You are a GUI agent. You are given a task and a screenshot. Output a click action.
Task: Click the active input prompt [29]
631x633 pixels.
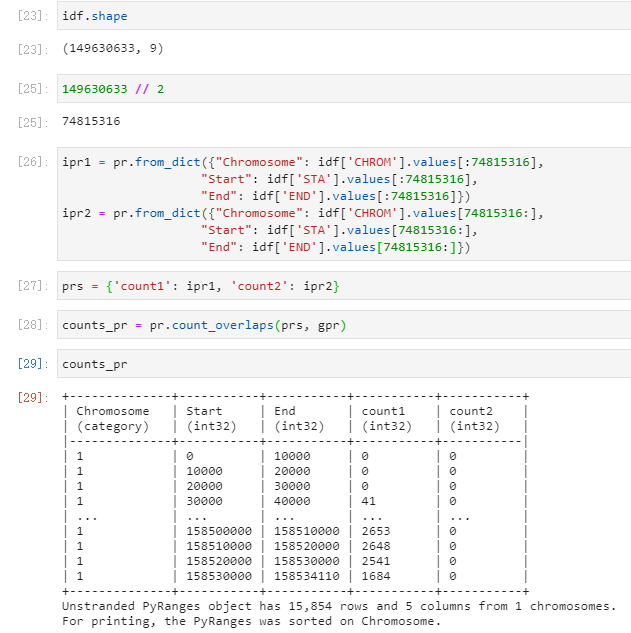click(x=32, y=364)
